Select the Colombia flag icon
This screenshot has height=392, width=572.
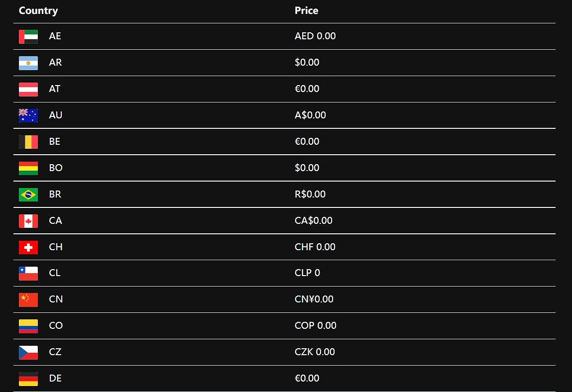click(x=28, y=326)
